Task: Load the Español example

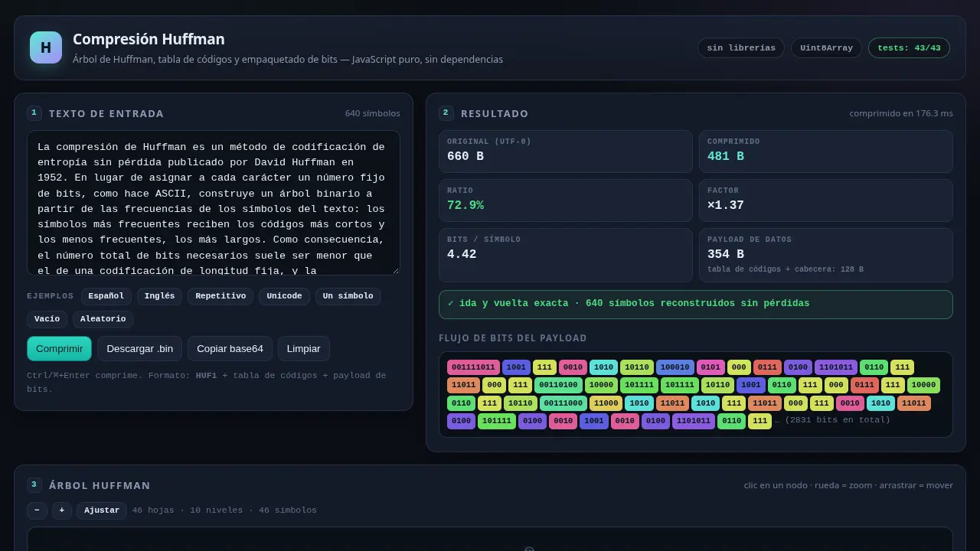Action: coord(106,296)
